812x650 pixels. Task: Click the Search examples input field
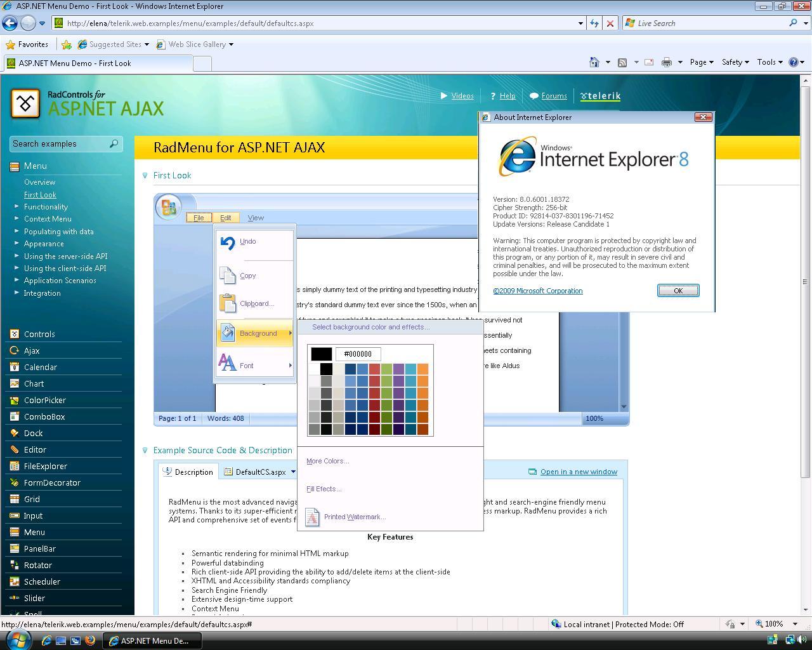coord(60,144)
